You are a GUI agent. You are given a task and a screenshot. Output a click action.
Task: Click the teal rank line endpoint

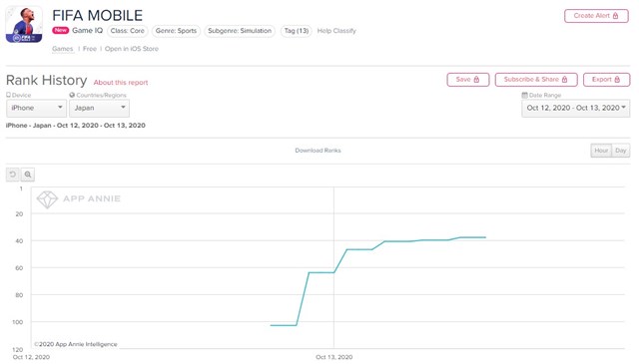485,237
